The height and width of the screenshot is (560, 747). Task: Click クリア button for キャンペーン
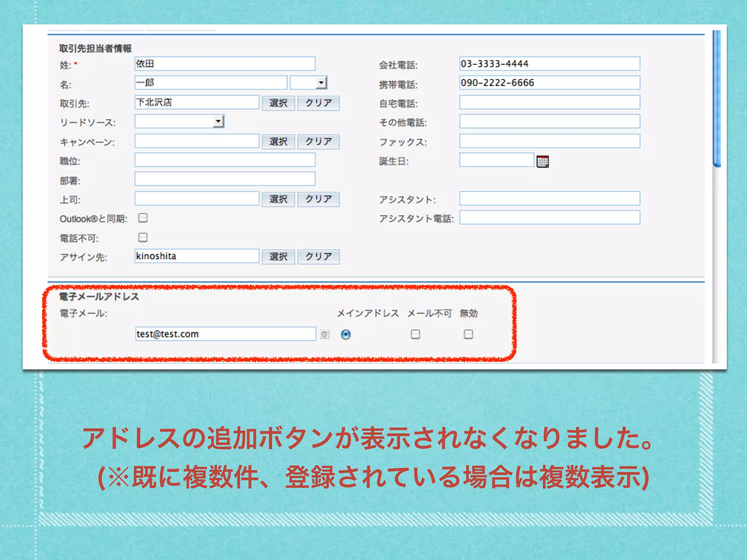pyautogui.click(x=318, y=141)
